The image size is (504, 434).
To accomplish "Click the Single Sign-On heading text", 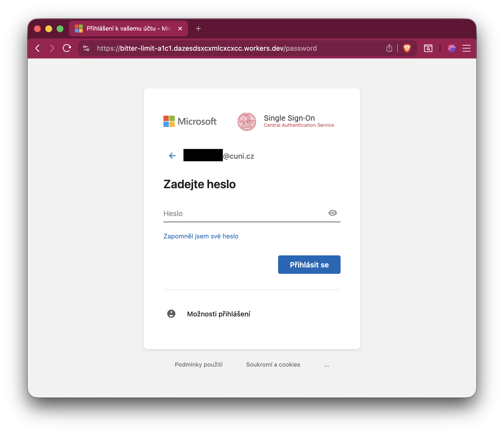I will tap(289, 118).
